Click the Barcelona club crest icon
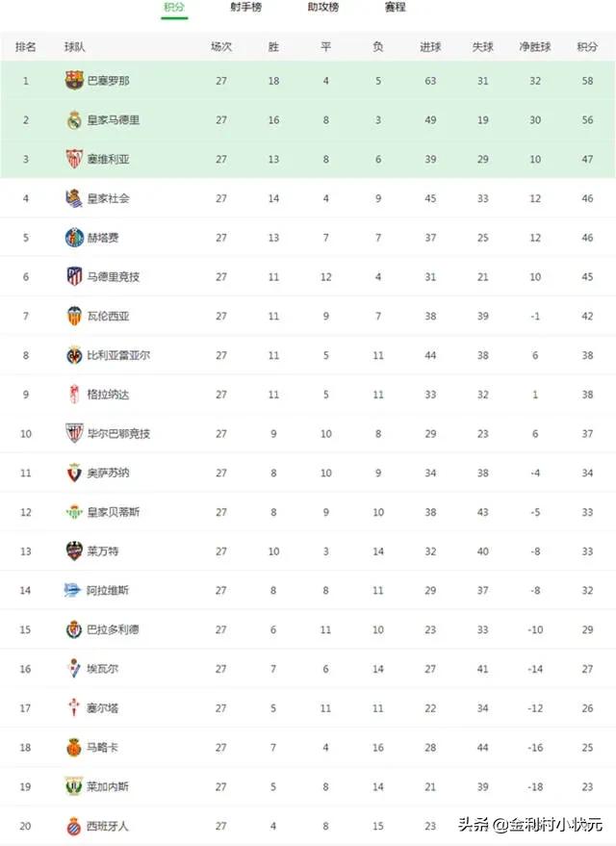Viewport: 616px width, 846px height. coord(74,81)
